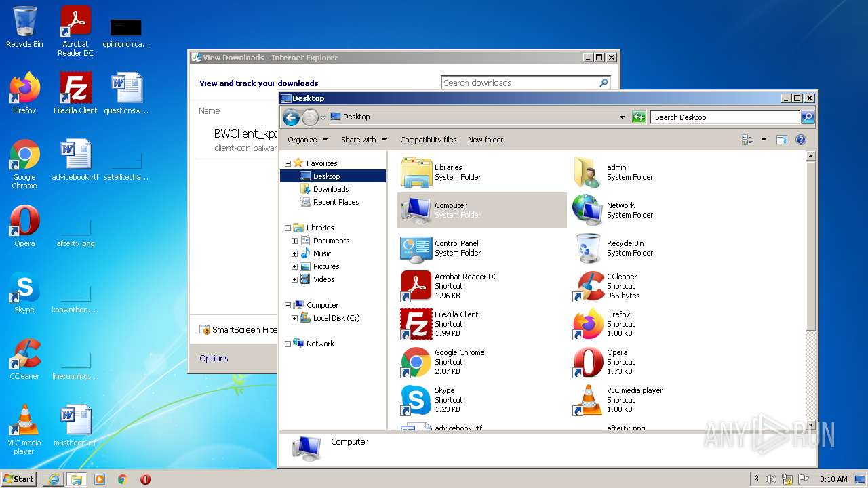The height and width of the screenshot is (488, 868).
Task: Click the 8:10 AM taskbar clock
Action: [833, 479]
